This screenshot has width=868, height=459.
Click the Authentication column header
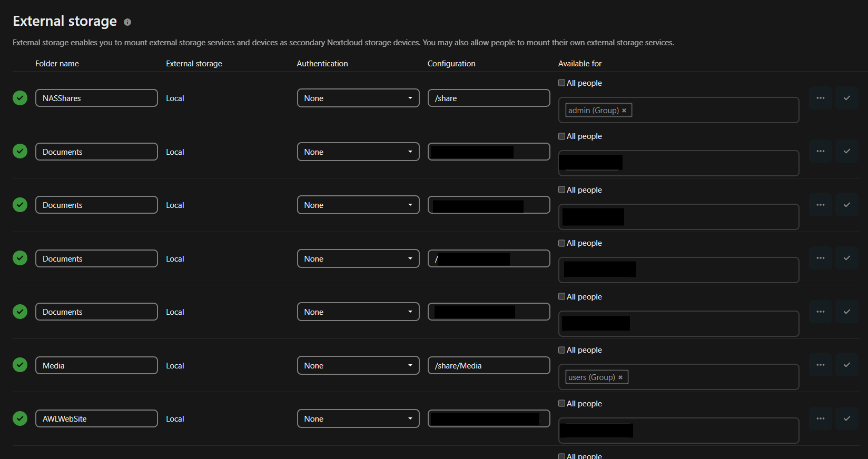coord(322,64)
